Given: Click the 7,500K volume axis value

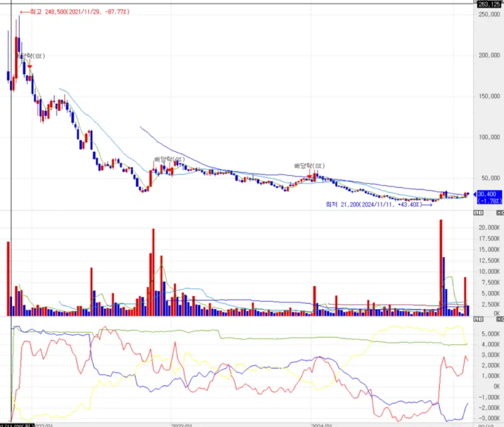Looking at the screenshot, I should click(x=490, y=282).
